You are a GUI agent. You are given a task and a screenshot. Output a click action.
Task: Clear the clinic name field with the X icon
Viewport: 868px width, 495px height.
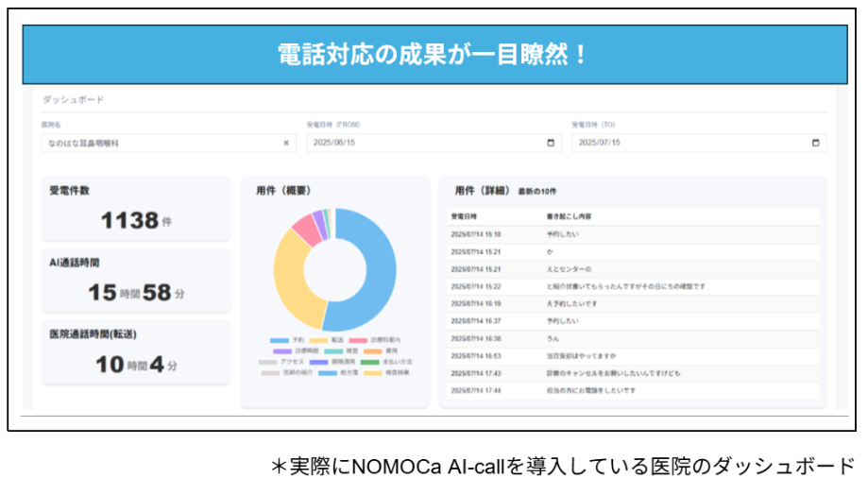[x=286, y=144]
